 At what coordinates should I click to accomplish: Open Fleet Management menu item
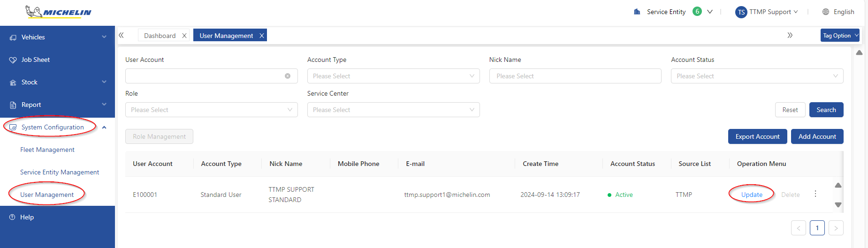tap(47, 150)
